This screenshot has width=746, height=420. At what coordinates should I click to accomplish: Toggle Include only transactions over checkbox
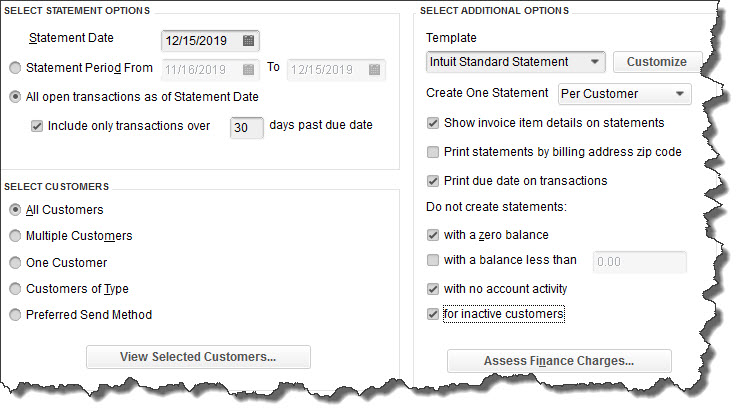(x=37, y=126)
